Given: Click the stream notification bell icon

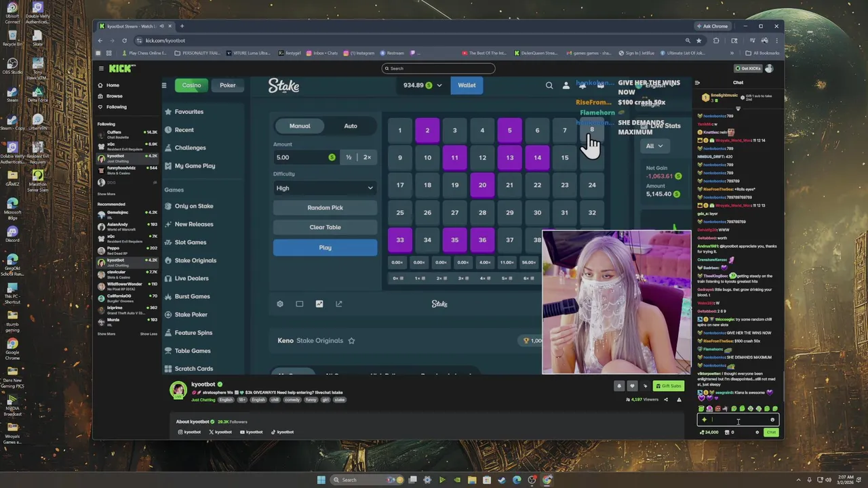Looking at the screenshot, I should (618, 386).
